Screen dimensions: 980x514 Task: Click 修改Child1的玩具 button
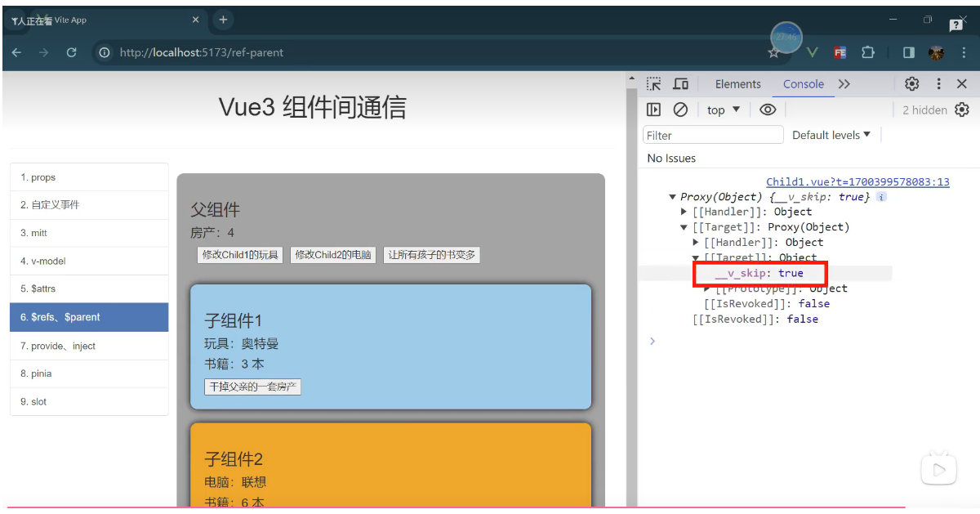[240, 255]
